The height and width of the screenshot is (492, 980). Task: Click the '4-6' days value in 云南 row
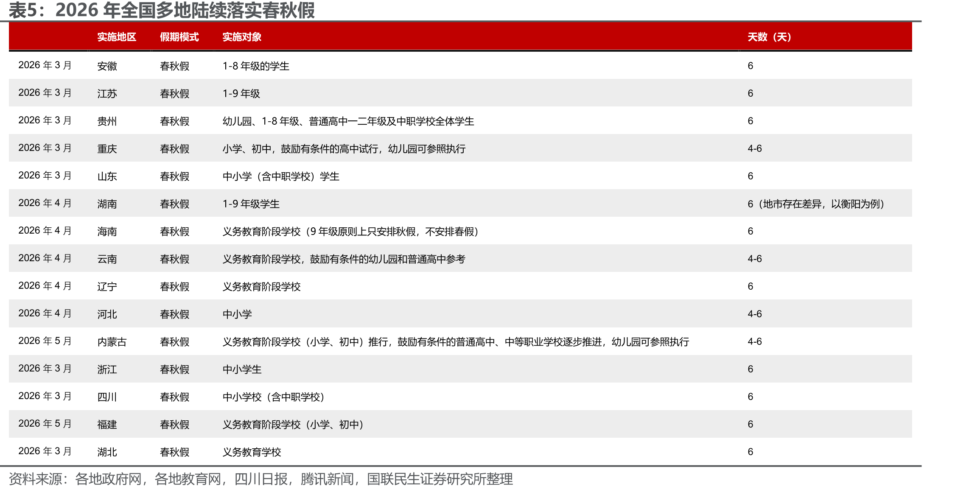[755, 259]
